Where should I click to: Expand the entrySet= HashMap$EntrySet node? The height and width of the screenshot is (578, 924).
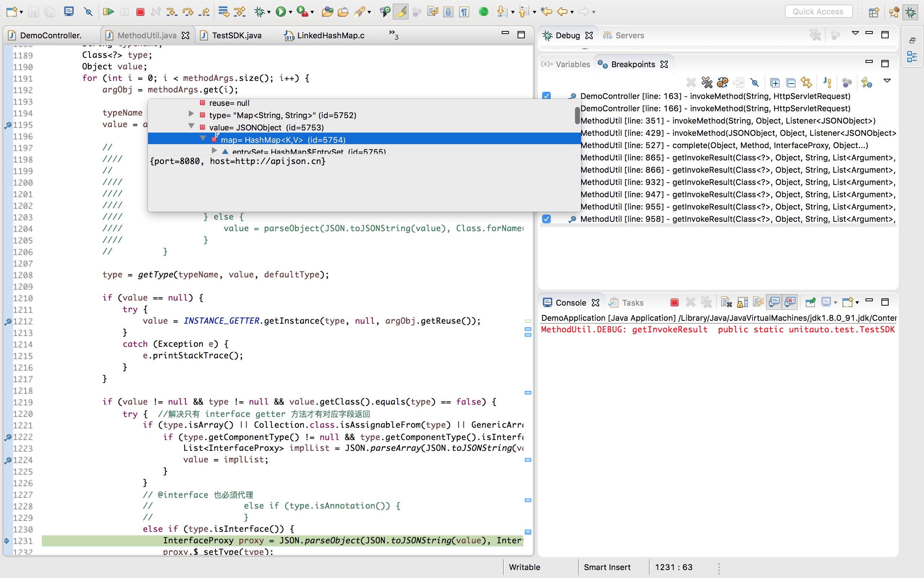[x=214, y=151]
